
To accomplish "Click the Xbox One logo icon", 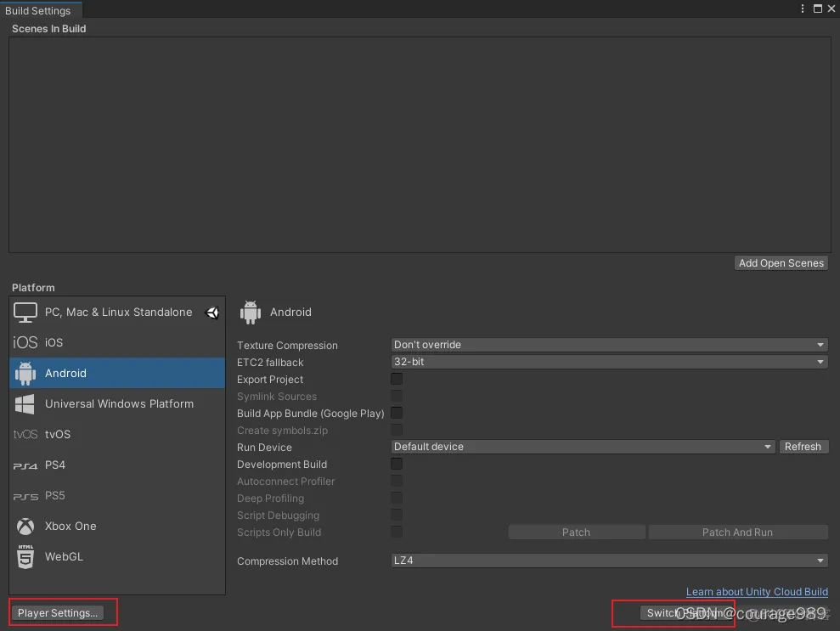I will [x=25, y=527].
